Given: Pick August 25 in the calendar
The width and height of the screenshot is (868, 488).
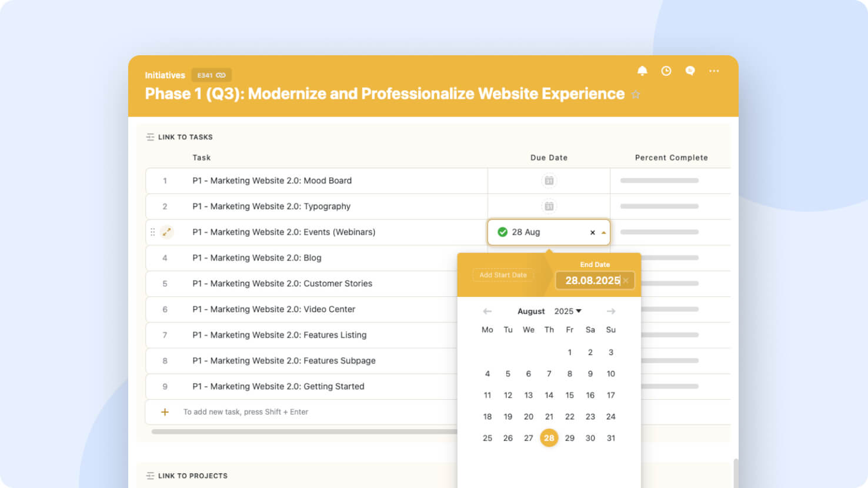Looking at the screenshot, I should tap(487, 438).
